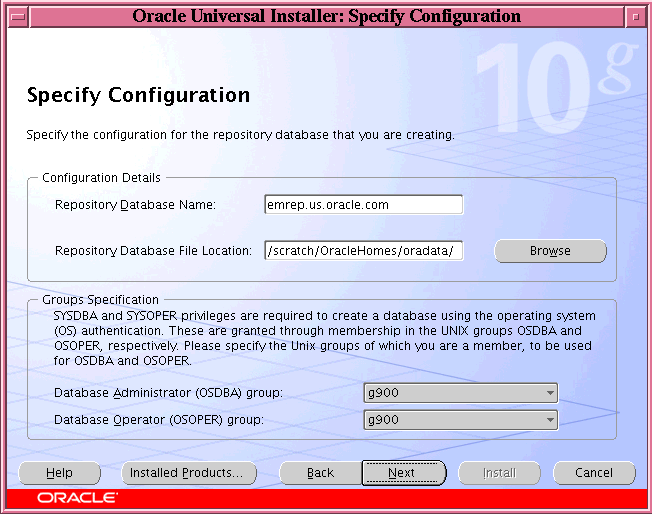Click the title bar text 'Oracle Universal Installer'

237,17
